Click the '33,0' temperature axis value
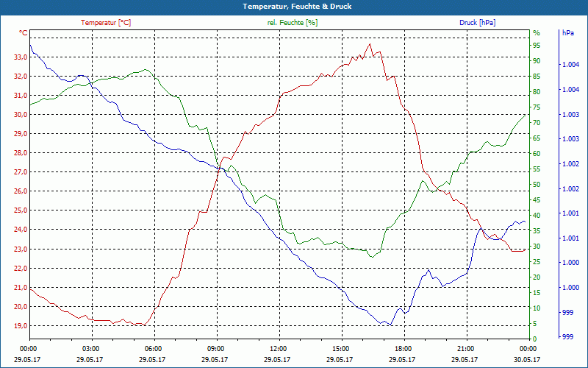 tap(21, 57)
